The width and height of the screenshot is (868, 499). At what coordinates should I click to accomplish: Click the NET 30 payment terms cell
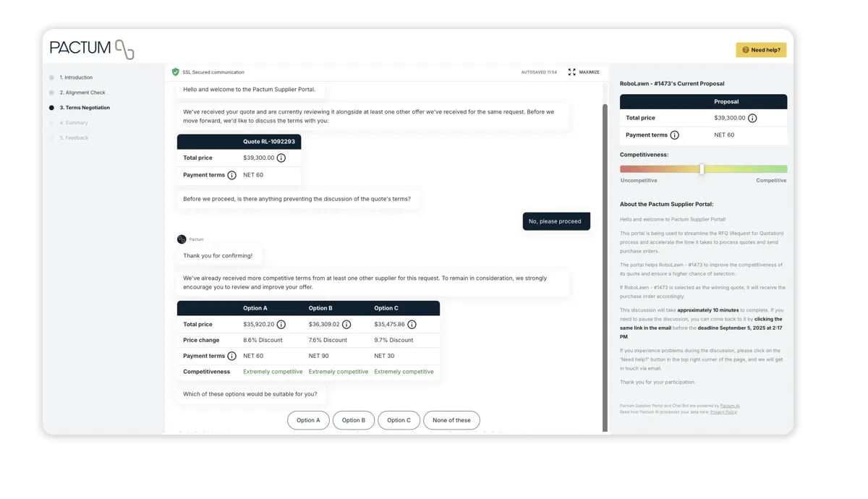(384, 356)
